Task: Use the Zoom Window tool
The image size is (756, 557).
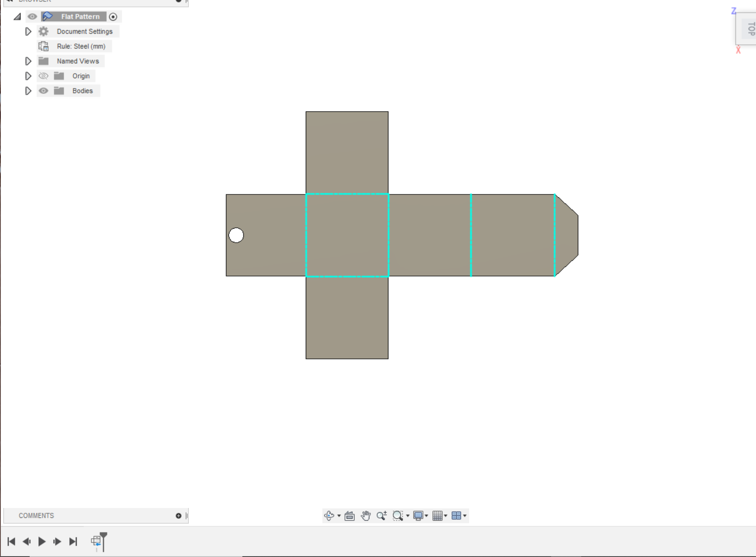Action: pos(398,515)
